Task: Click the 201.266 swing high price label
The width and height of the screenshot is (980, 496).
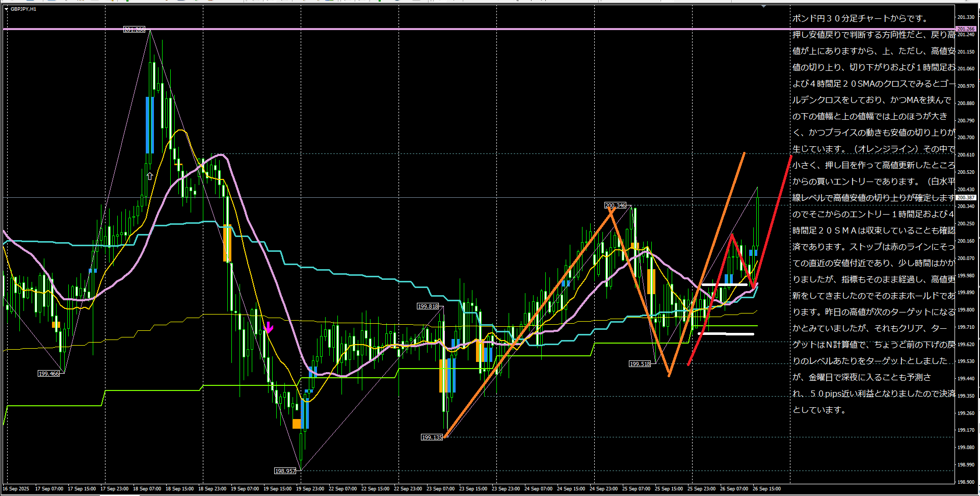Action: [x=134, y=30]
